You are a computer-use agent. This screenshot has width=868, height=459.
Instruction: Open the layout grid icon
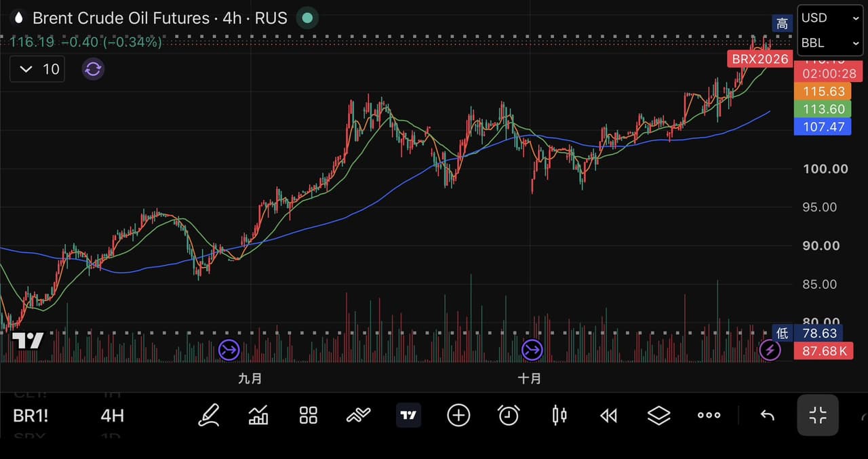309,415
